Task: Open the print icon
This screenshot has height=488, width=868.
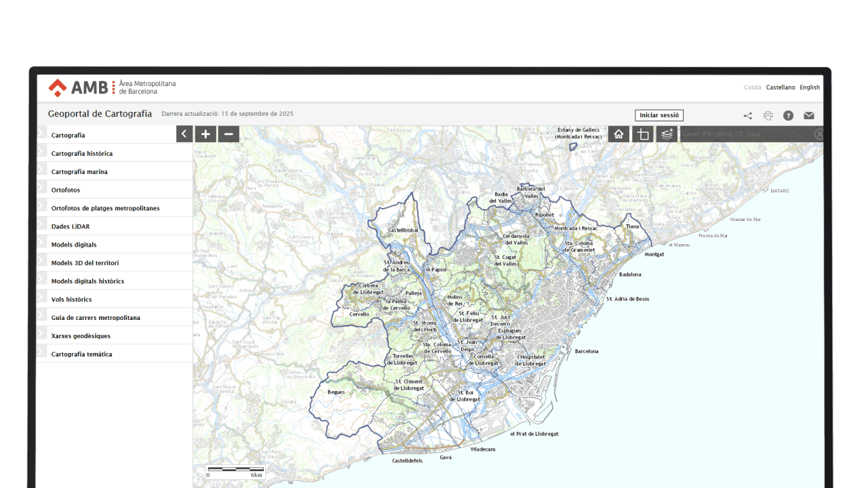Action: pos(768,115)
